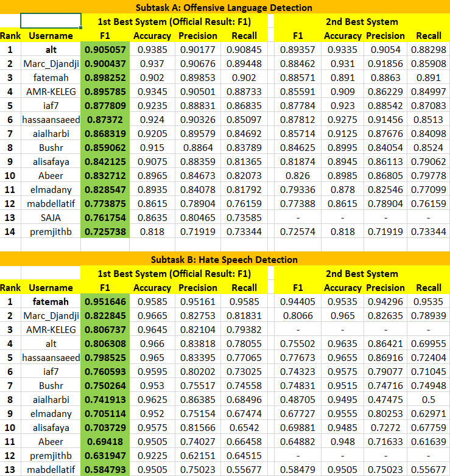
Task: Click the last F1 value 0.584793
Action: [105, 469]
